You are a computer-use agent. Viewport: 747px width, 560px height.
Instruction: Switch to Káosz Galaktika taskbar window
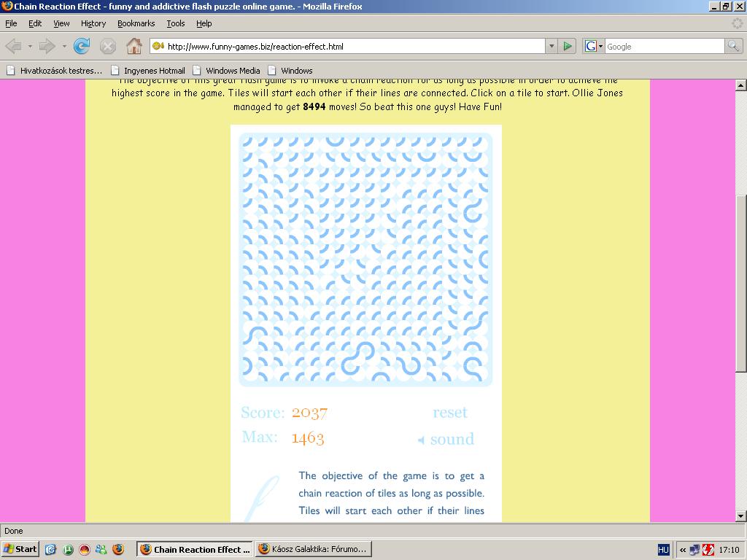click(312, 549)
